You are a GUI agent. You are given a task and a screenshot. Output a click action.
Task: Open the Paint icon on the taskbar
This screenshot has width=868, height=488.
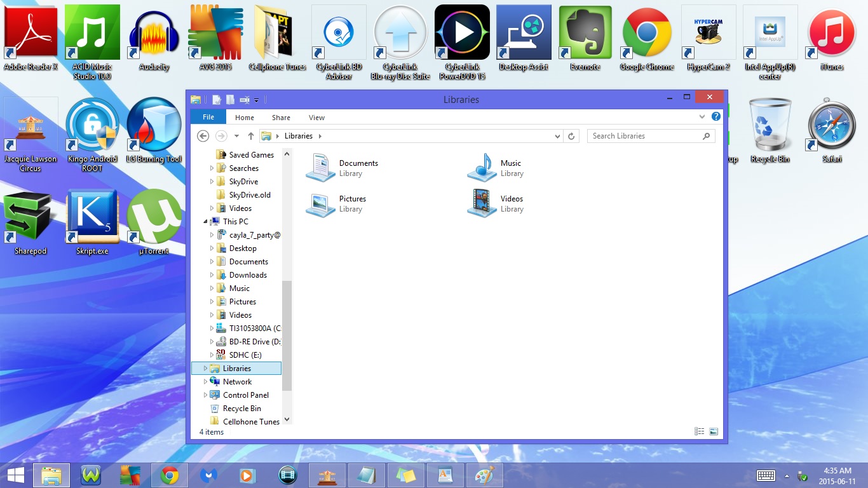click(484, 475)
